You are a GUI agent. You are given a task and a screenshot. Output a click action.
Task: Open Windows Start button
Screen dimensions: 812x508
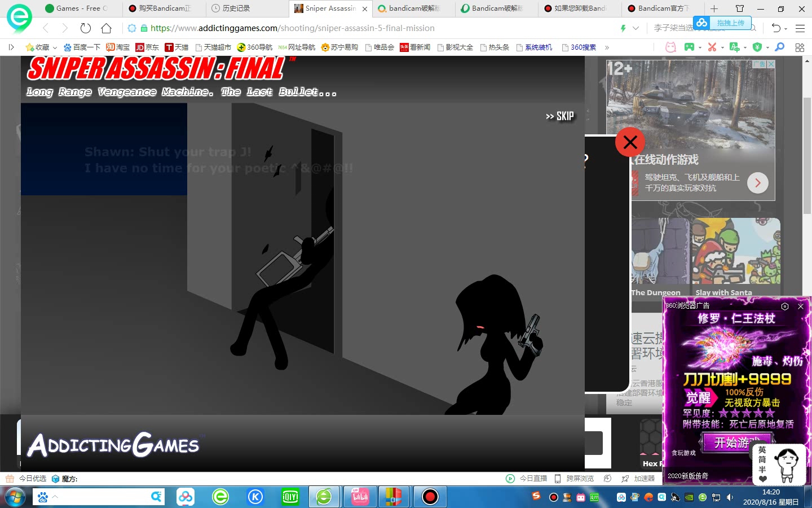click(15, 497)
